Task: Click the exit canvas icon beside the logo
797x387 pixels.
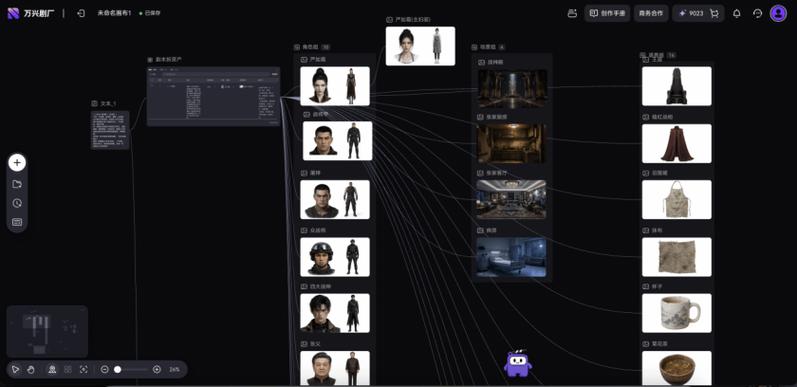Action: (x=81, y=13)
